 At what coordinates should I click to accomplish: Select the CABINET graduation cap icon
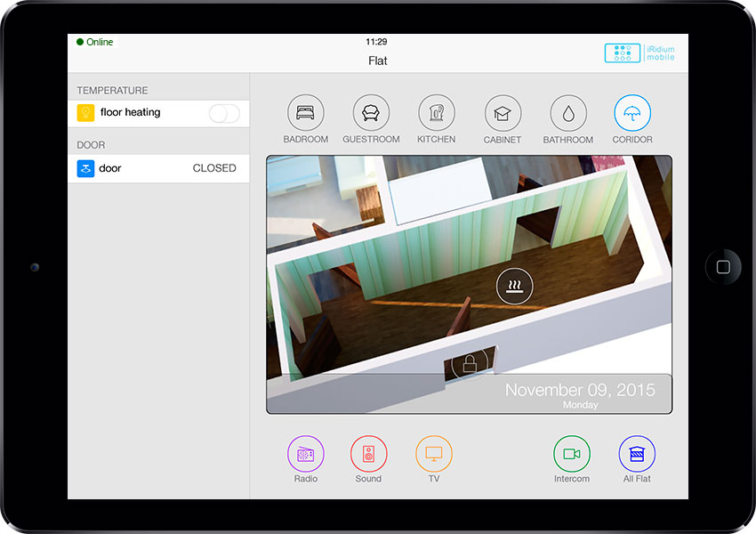503,113
